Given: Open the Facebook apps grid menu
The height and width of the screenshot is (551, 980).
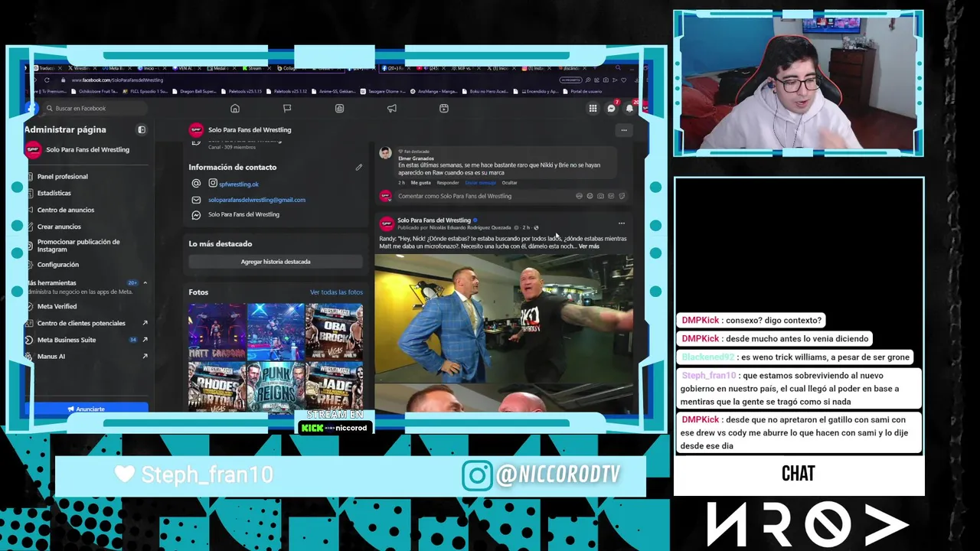Looking at the screenshot, I should (593, 109).
